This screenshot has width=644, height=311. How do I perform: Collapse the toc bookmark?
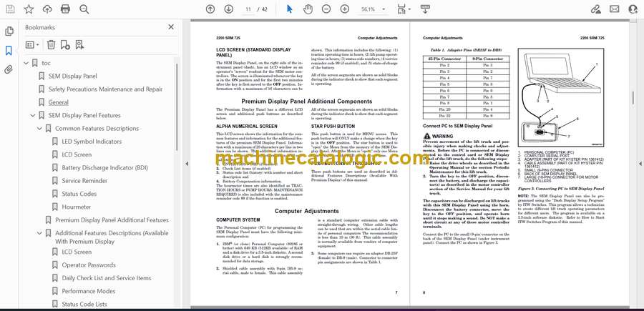pos(26,63)
